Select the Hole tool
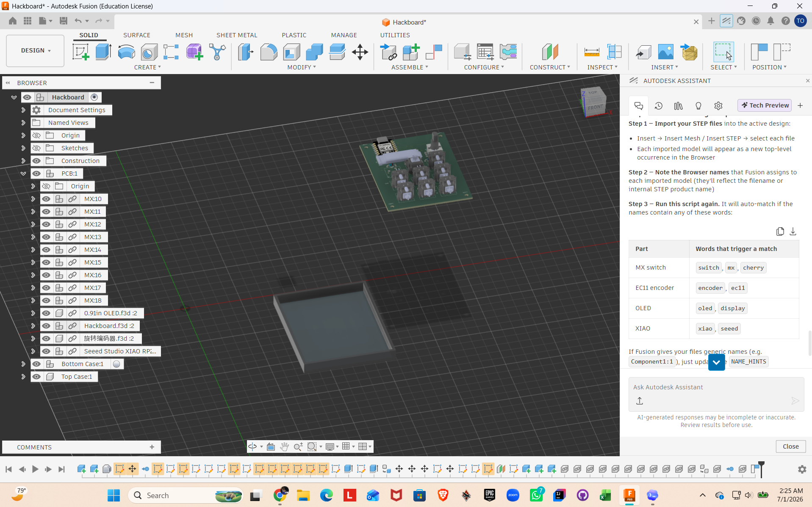This screenshot has height=507, width=812. [149, 52]
